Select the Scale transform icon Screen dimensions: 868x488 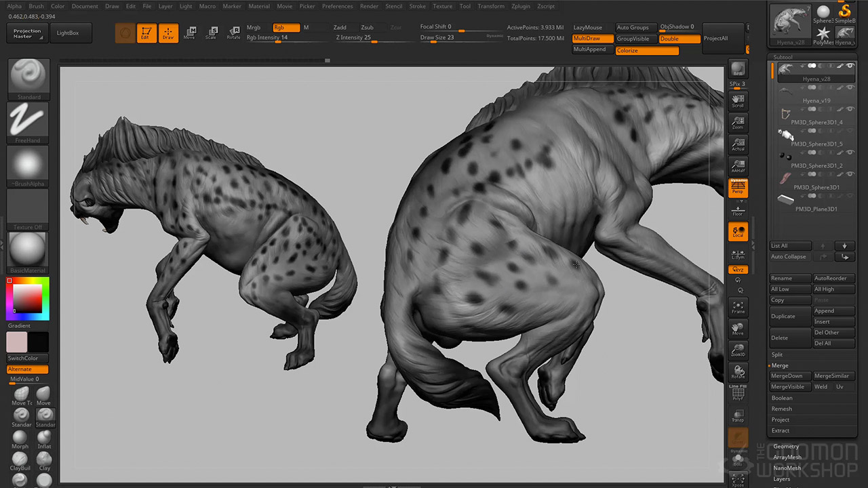(212, 33)
